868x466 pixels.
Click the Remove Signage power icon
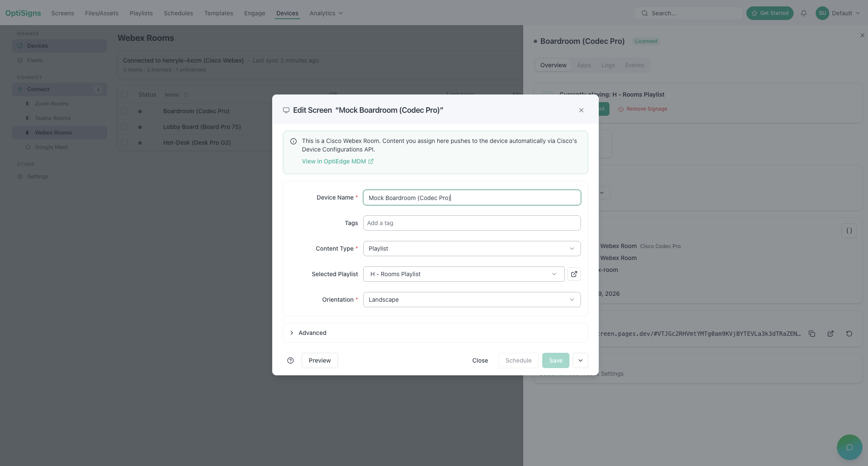pyautogui.click(x=621, y=109)
